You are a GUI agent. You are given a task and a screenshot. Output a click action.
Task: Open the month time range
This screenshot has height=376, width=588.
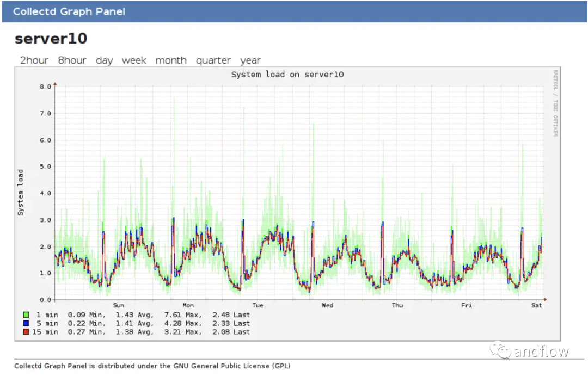click(x=171, y=60)
